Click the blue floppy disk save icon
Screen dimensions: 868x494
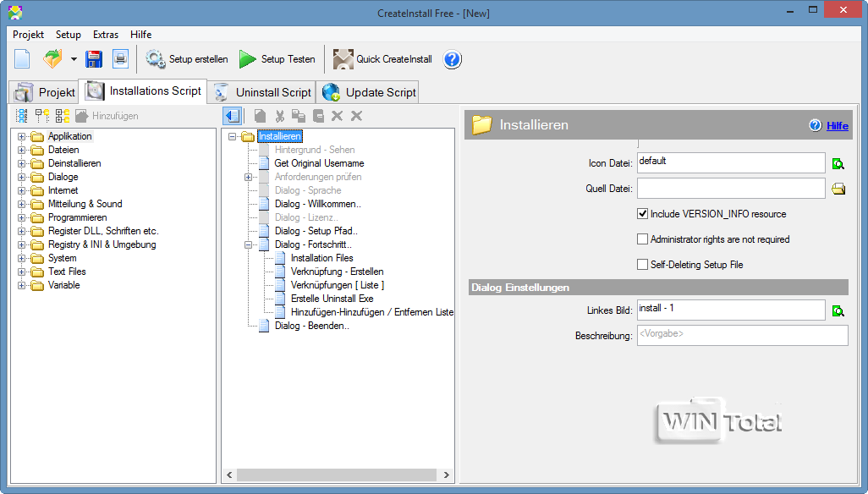[94, 59]
